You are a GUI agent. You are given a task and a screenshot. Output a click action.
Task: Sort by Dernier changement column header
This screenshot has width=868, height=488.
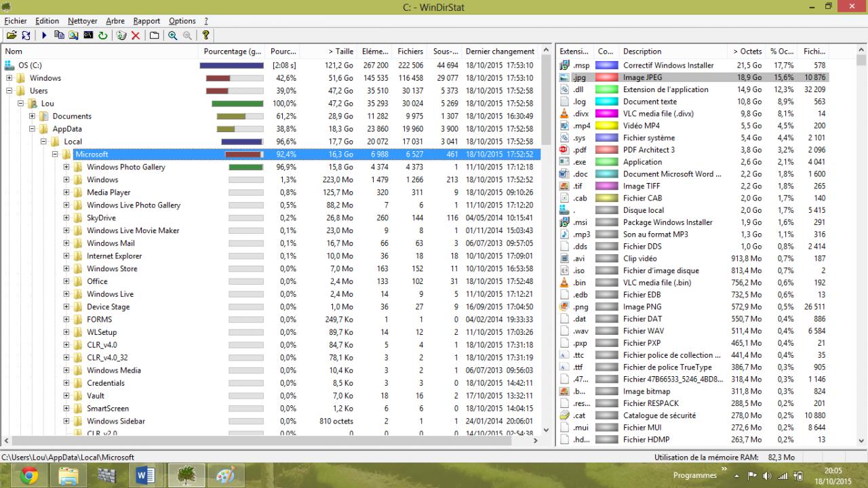tap(500, 52)
